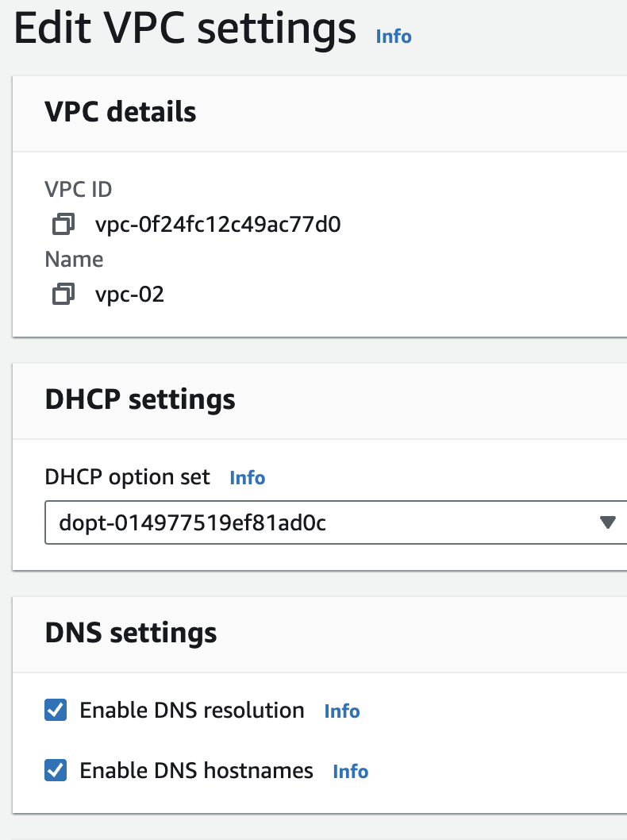This screenshot has height=840, width=627.
Task: Uncheck Enable DNS hostnames checkbox
Action: coord(56,771)
